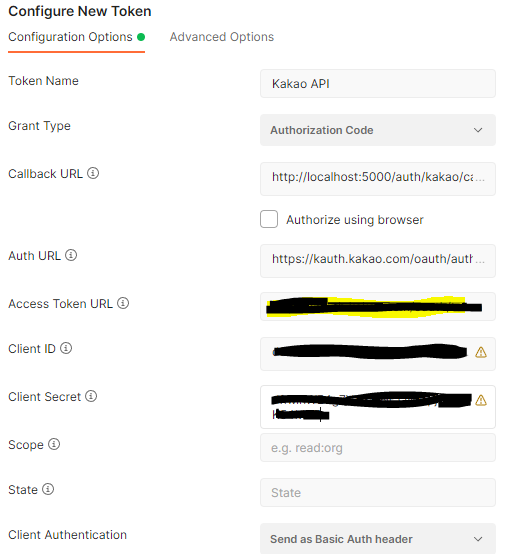509x554 pixels.
Task: Focus the Scope input field
Action: pos(378,448)
